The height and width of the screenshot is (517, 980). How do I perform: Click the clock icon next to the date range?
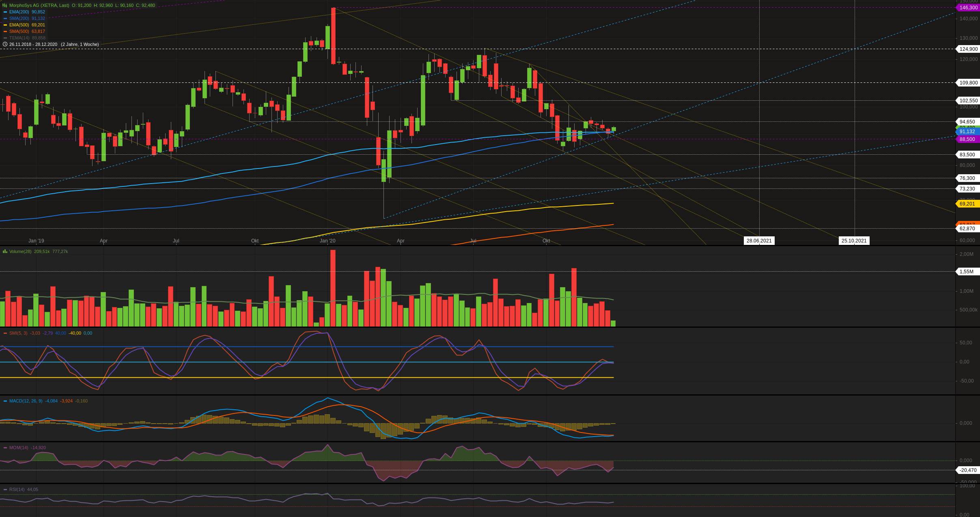click(x=5, y=44)
